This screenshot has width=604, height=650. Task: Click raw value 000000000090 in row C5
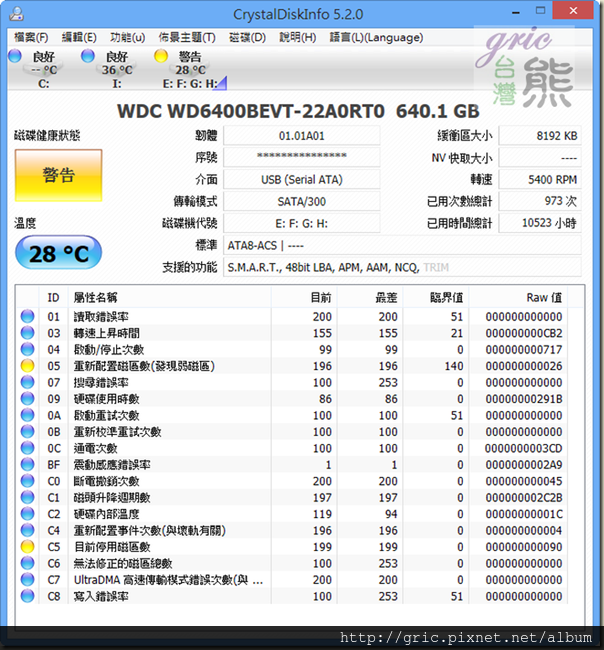(524, 547)
